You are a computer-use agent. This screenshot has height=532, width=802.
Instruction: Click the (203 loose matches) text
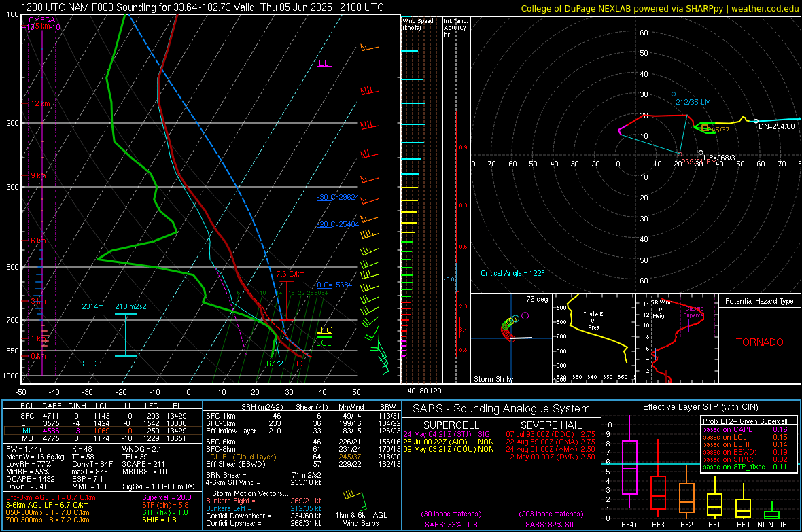point(551,514)
